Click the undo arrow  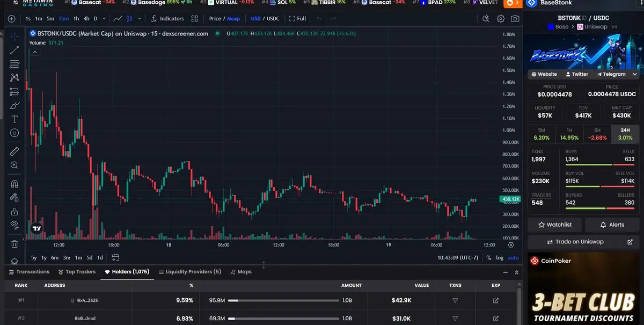pos(319,18)
